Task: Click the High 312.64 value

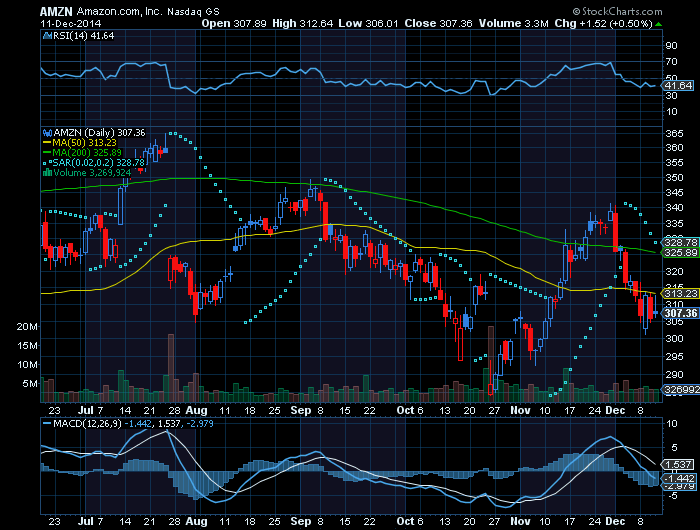Action: click(303, 24)
